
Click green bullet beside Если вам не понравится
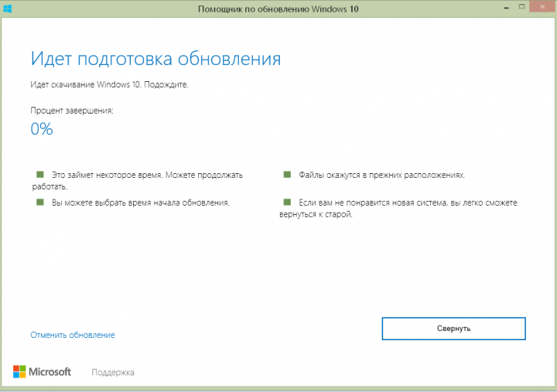pos(287,202)
